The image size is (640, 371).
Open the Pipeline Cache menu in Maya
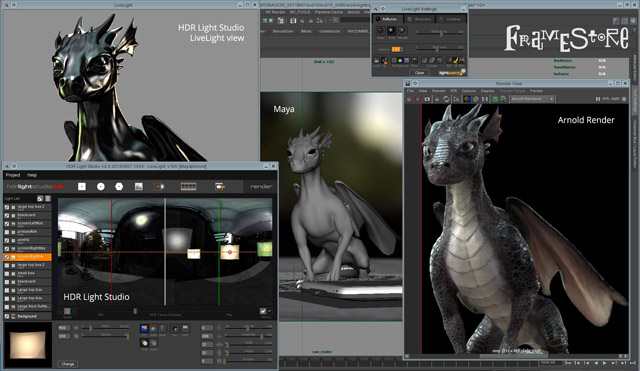pos(329,12)
